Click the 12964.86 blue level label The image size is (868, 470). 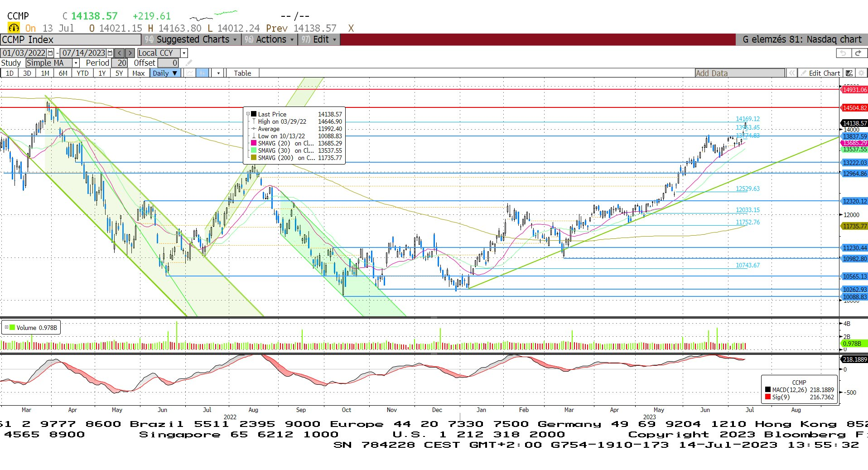[x=854, y=174]
